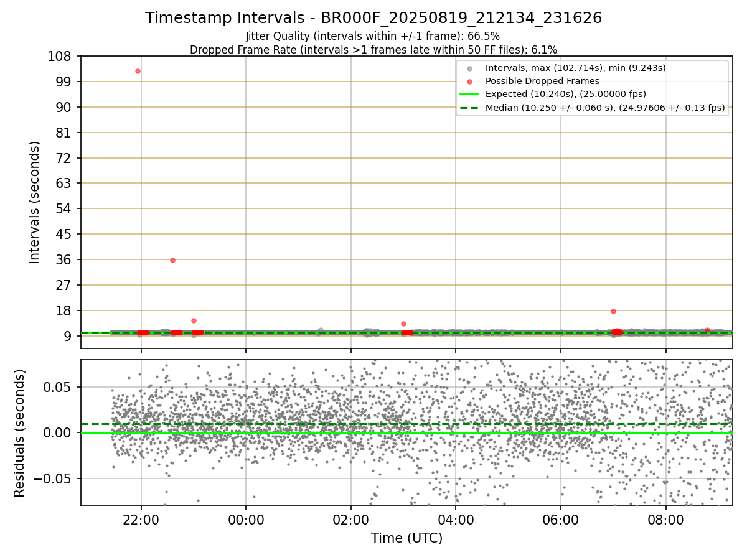Click the small red point near 08:45

click(707, 330)
